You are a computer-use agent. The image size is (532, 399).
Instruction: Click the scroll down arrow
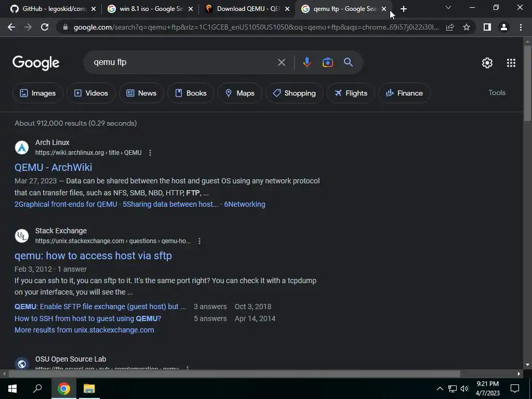coord(527,365)
